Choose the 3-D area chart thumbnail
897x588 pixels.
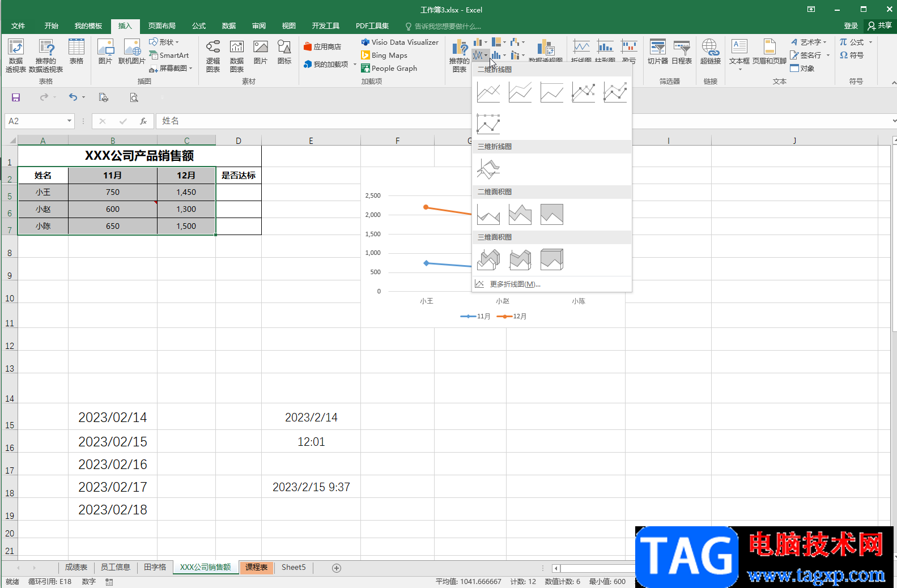(x=488, y=259)
